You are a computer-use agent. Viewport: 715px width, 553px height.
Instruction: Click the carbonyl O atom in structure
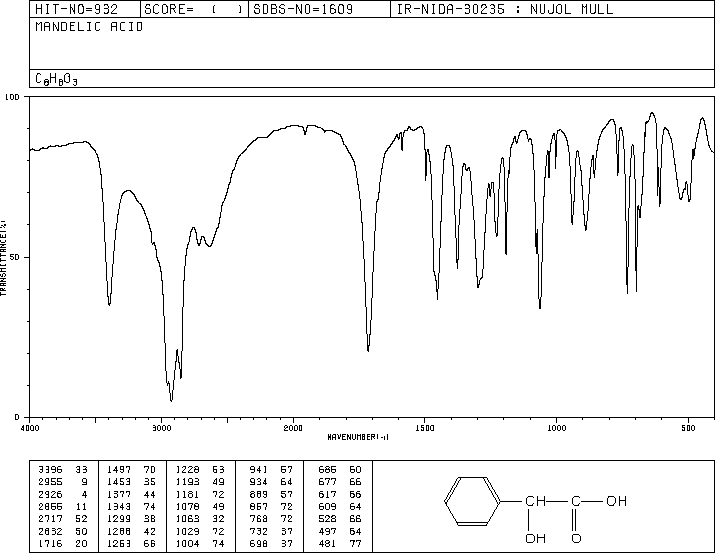(x=576, y=538)
